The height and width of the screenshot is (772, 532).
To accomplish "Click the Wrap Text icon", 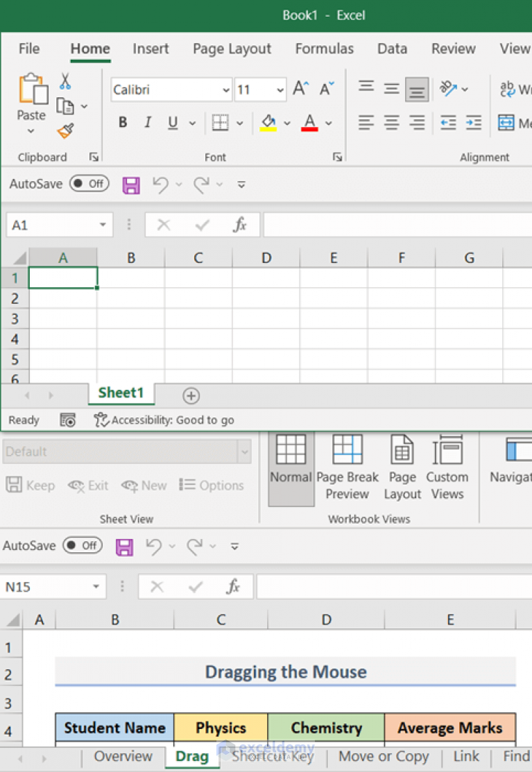I will (x=507, y=89).
